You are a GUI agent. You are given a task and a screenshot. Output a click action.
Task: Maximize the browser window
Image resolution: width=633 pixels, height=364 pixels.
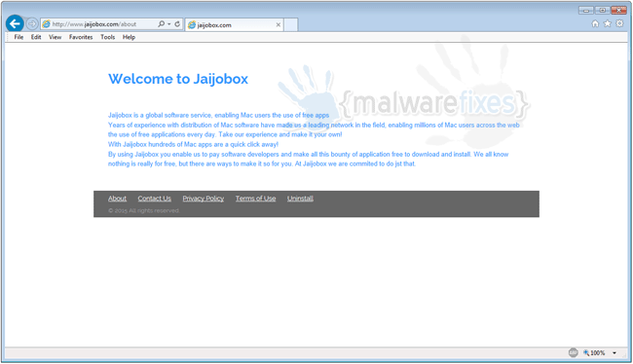coord(602,11)
